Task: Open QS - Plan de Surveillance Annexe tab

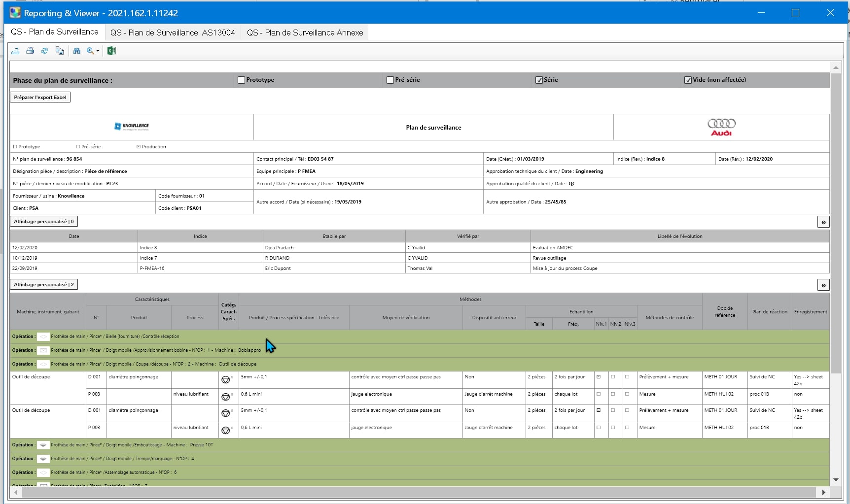Action: 305,33
